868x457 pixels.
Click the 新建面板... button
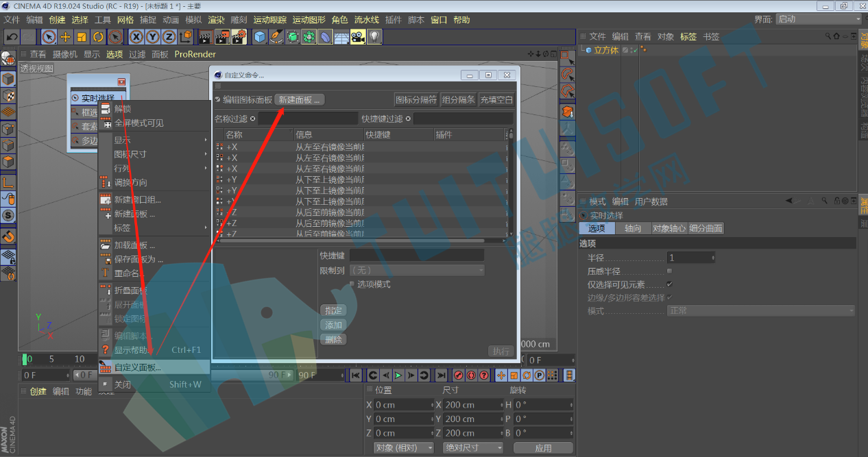click(300, 100)
